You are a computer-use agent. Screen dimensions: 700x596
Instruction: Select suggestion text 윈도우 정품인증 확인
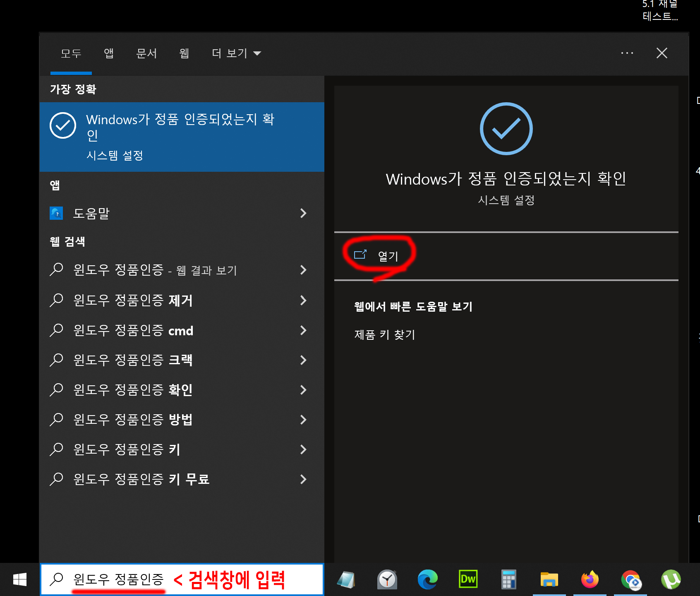point(133,390)
